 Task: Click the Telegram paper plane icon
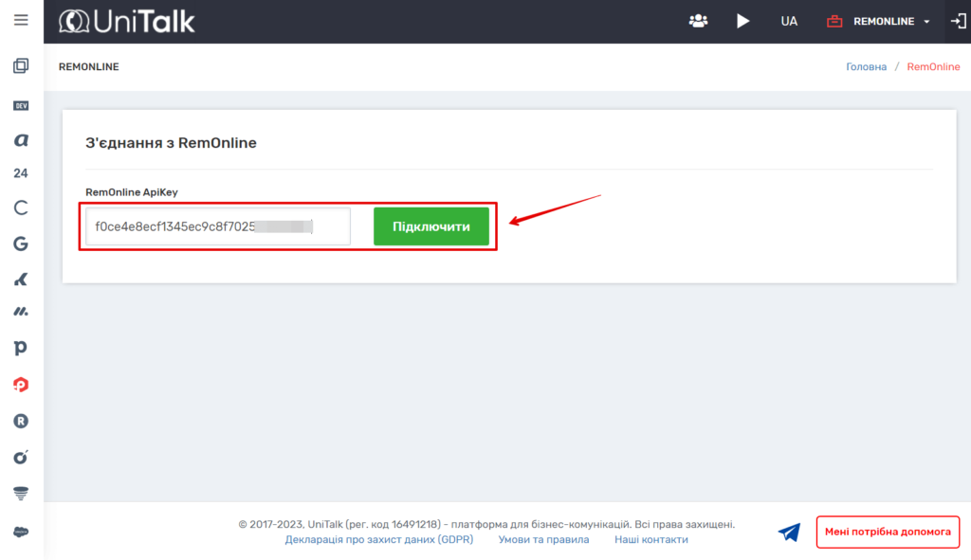789,533
